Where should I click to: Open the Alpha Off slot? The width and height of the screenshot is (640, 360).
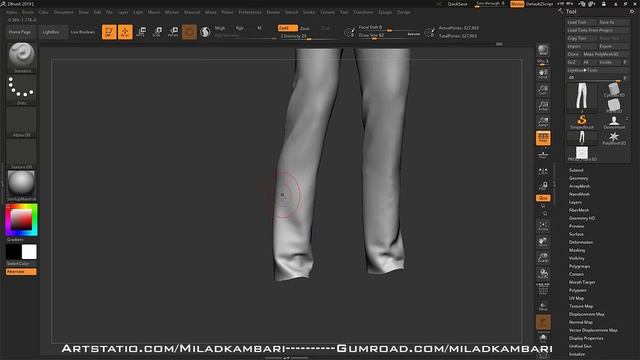[22, 122]
